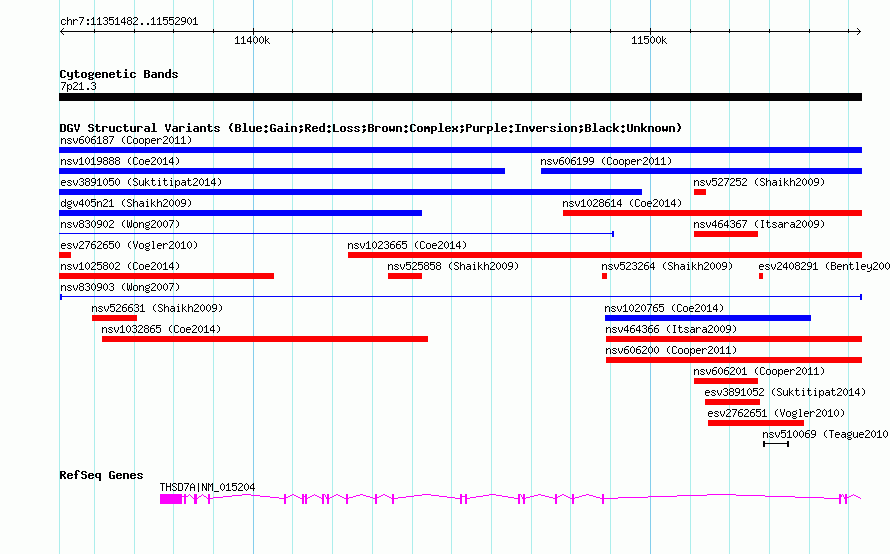
Task: Click the nsv1020765 (Coe2014) label
Action: (x=664, y=308)
